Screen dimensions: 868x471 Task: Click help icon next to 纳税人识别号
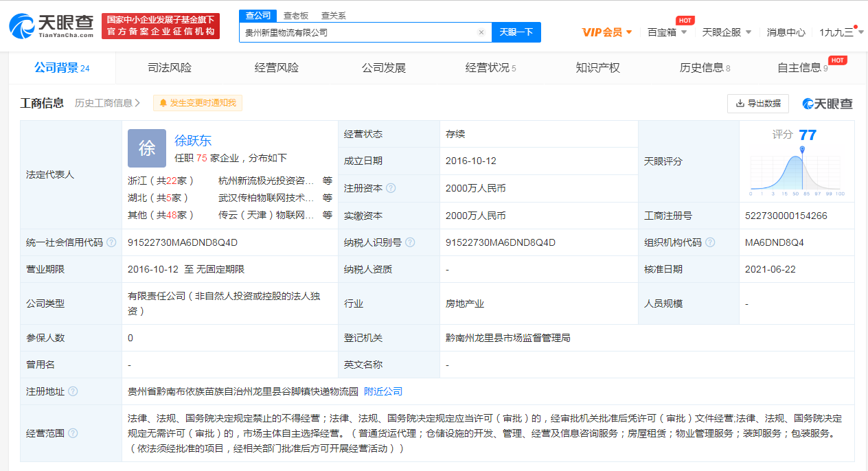pyautogui.click(x=410, y=242)
